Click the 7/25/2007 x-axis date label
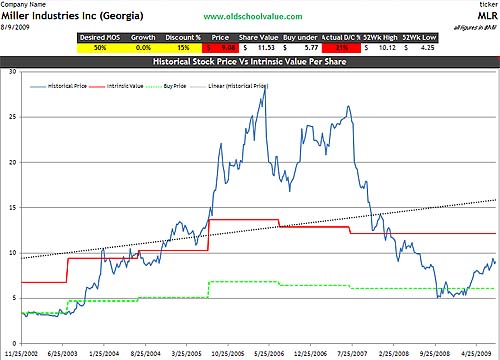Screen dimensions: 500x360 tap(352, 354)
